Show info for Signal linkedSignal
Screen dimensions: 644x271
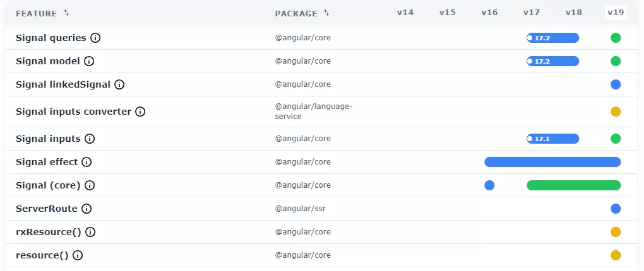119,85
